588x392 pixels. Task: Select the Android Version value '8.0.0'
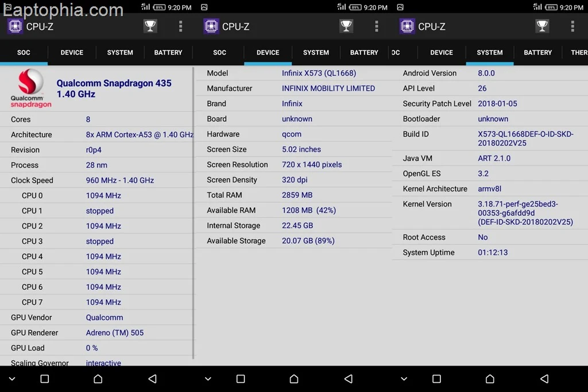click(x=486, y=73)
